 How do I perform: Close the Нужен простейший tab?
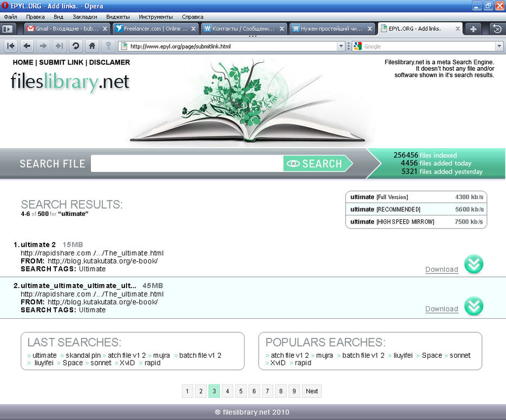370,29
